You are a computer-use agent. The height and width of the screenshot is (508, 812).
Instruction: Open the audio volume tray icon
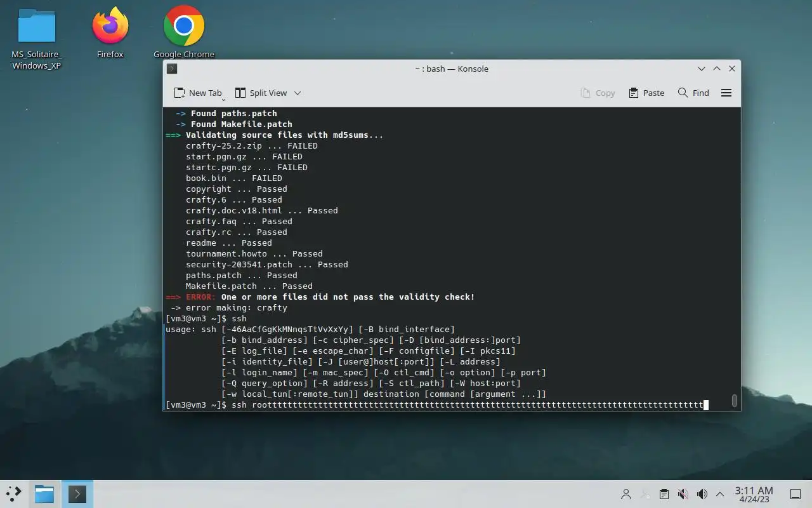702,494
